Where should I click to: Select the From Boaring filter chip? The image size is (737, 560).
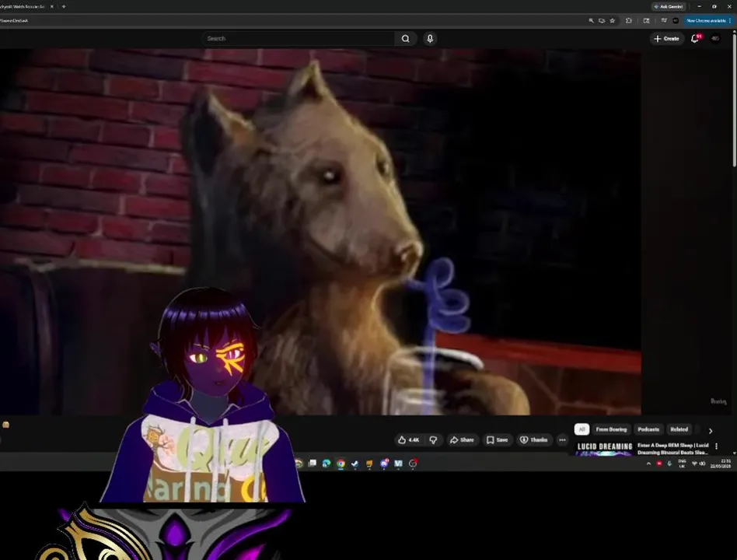point(611,429)
